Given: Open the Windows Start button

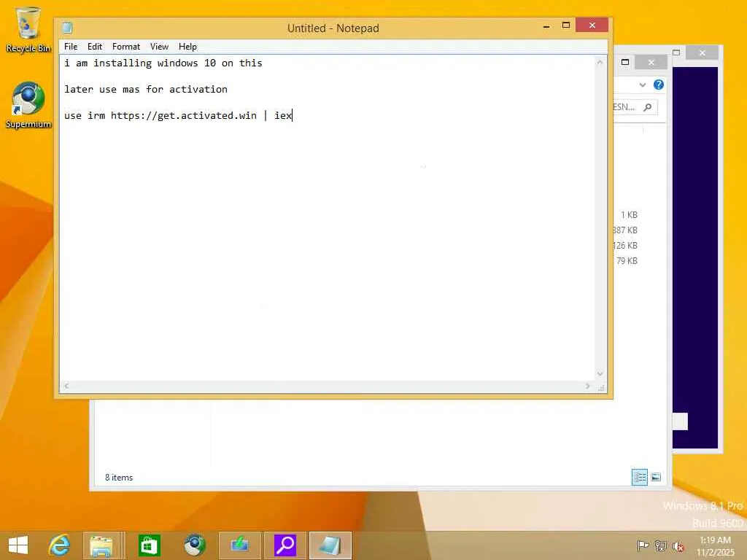Looking at the screenshot, I should pos(18,545).
